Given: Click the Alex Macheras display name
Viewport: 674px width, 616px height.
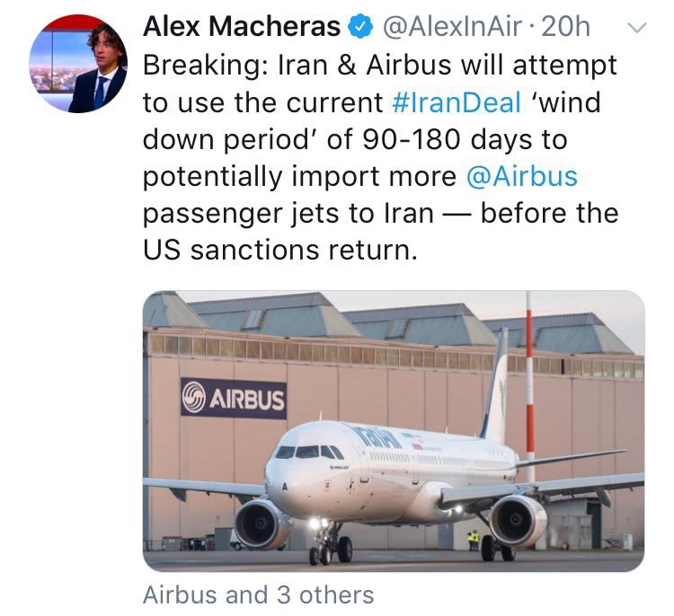Looking at the screenshot, I should pos(242,28).
